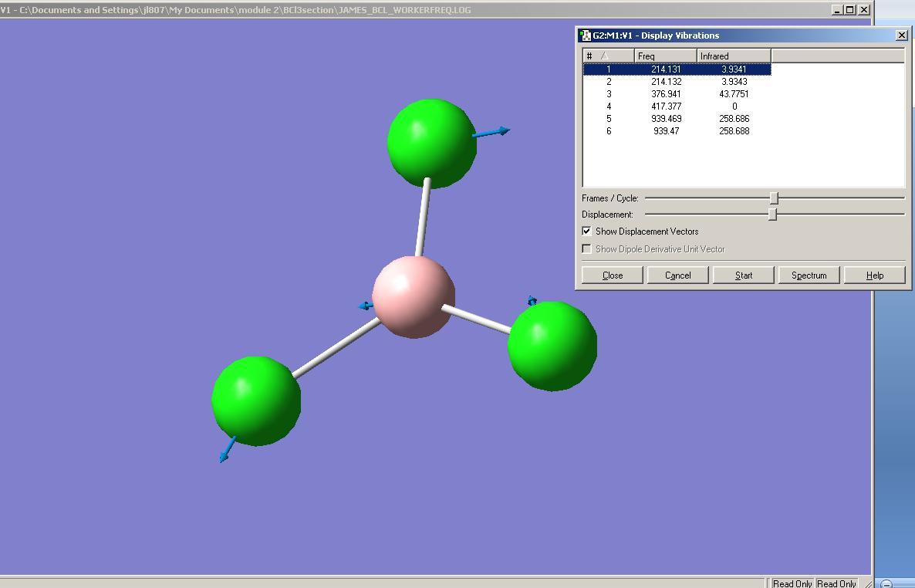Viewport: 915px width, 588px height.
Task: Click the first Read Only status indicator
Action: point(792,583)
